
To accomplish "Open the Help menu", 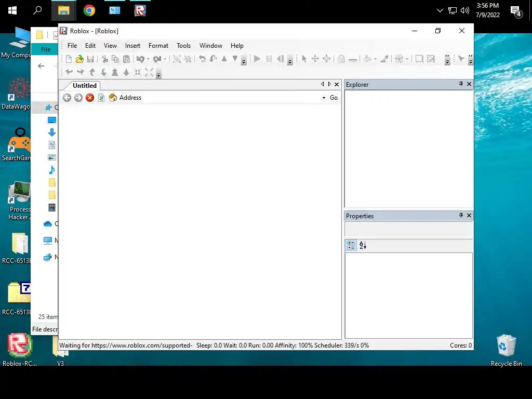I will tap(237, 46).
